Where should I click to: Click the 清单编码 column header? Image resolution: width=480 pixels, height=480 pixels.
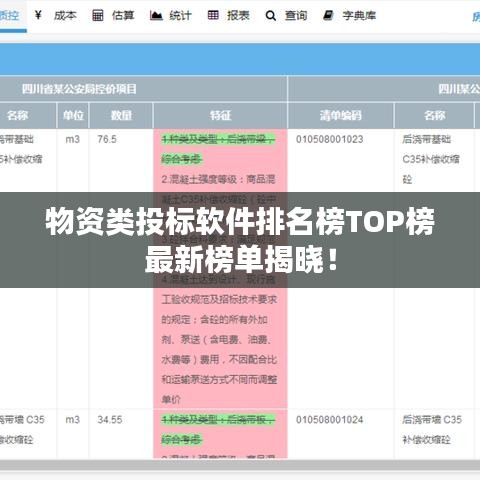click(x=341, y=115)
